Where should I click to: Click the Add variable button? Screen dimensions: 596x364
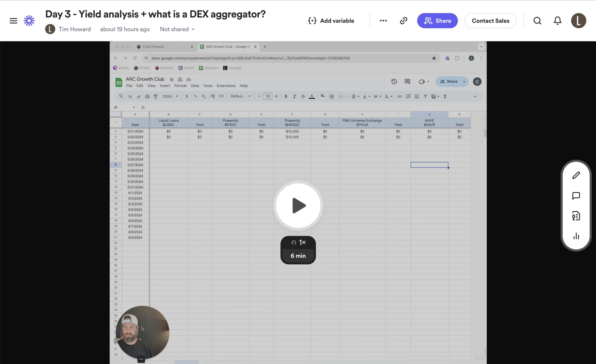pos(331,20)
